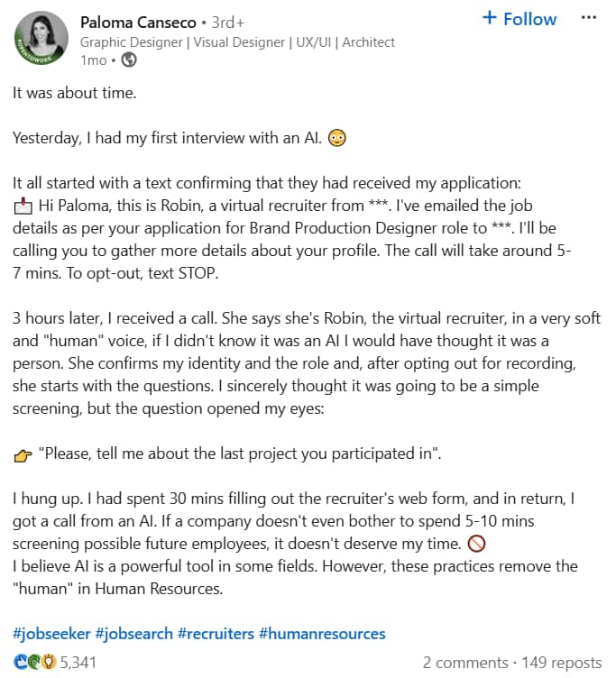This screenshot has width=616, height=678.
Task: Open the #jobsearch hashtag
Action: [133, 634]
